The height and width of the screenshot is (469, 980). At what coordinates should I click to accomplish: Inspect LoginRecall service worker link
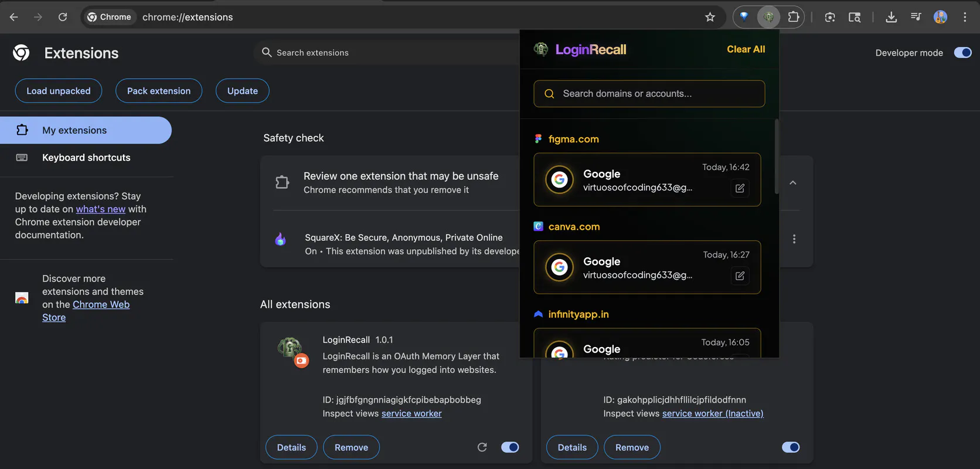(x=411, y=413)
